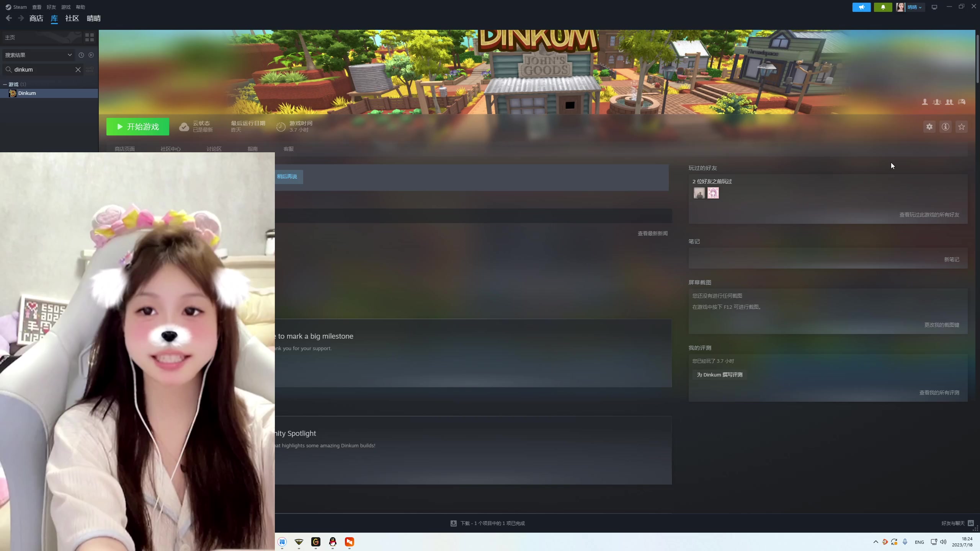
Task: Open first friend avatar who played
Action: [699, 193]
